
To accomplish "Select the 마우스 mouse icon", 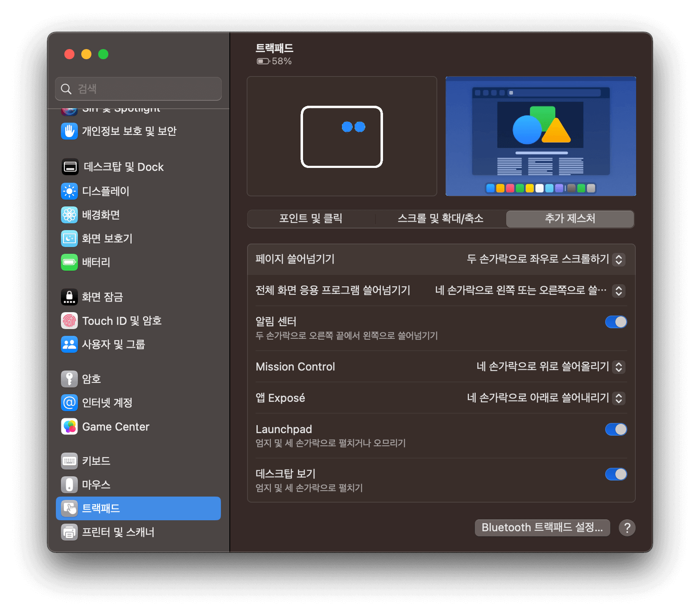I will click(69, 485).
